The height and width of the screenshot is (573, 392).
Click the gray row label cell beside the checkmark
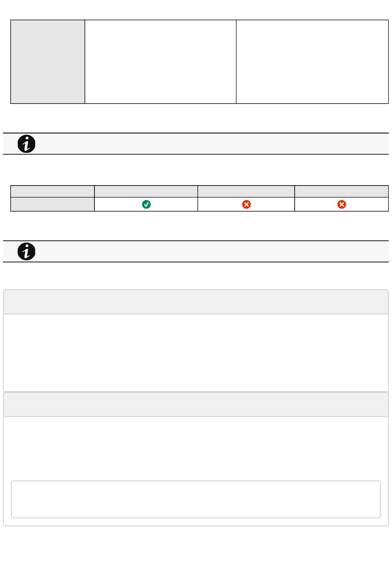pyautogui.click(x=52, y=204)
